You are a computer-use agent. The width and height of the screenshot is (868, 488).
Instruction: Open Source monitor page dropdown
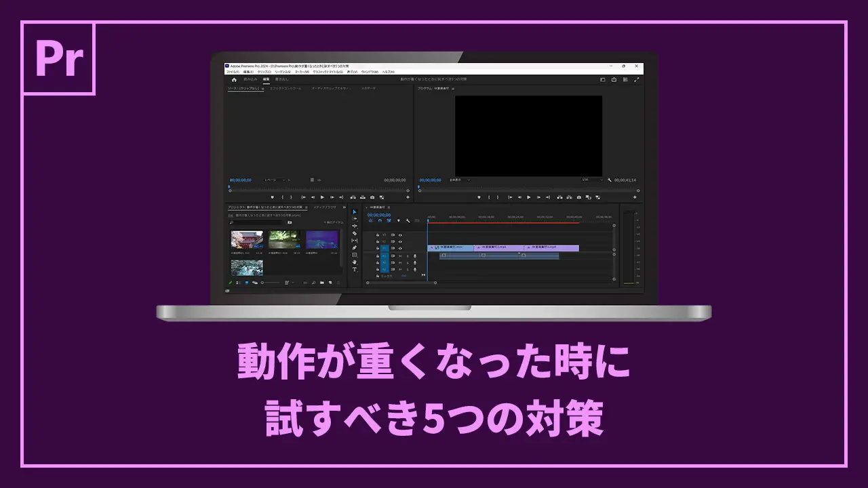point(275,180)
